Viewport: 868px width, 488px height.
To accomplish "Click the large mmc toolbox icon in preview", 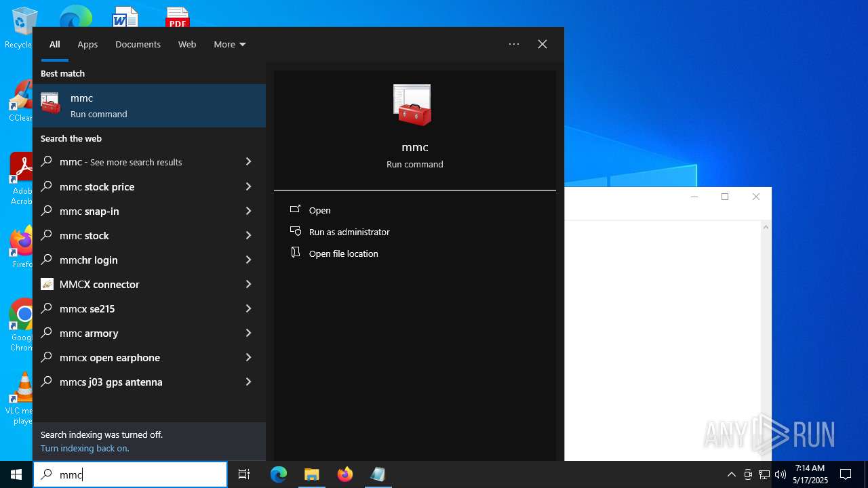I will (412, 105).
